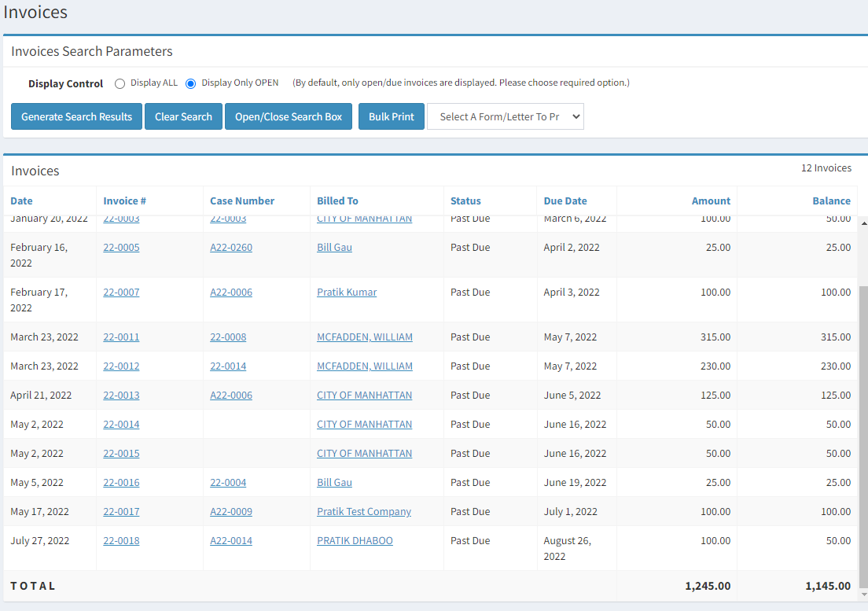The image size is (868, 611).
Task: Open the Pratik Test Company link
Action: pyautogui.click(x=364, y=512)
